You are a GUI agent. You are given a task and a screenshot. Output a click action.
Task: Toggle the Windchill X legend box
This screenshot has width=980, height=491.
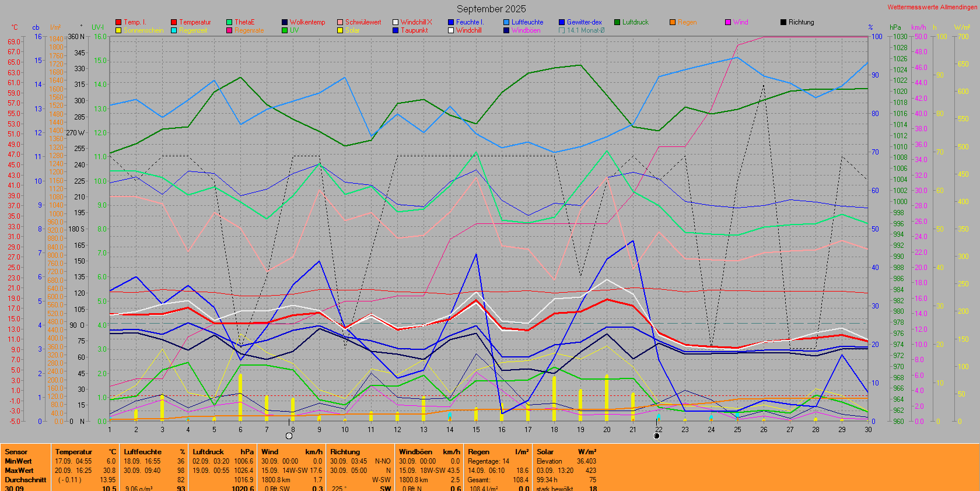pos(395,22)
